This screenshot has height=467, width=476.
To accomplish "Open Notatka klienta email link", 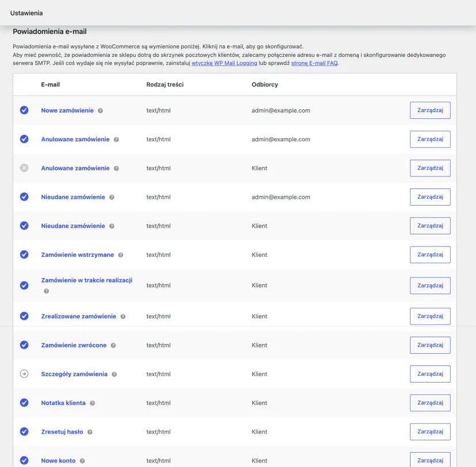I will point(63,403).
